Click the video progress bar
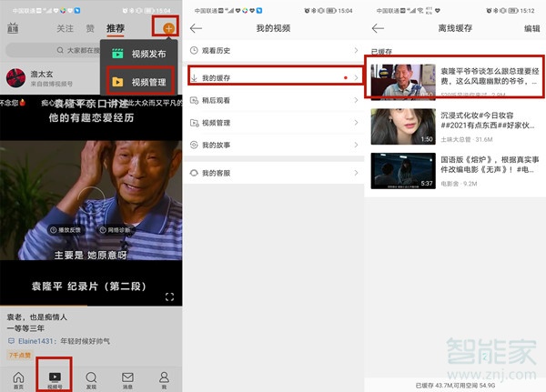Viewport: 546px width, 392px height. pos(91,306)
